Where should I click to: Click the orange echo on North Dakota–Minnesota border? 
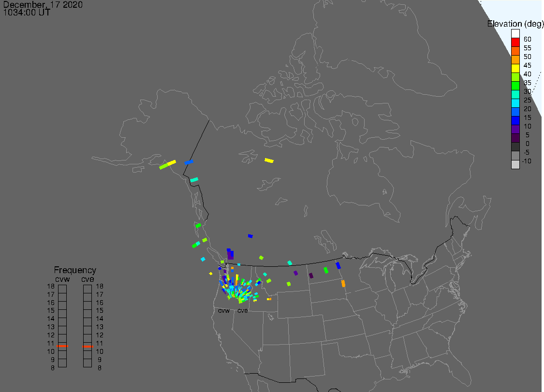tap(343, 283)
